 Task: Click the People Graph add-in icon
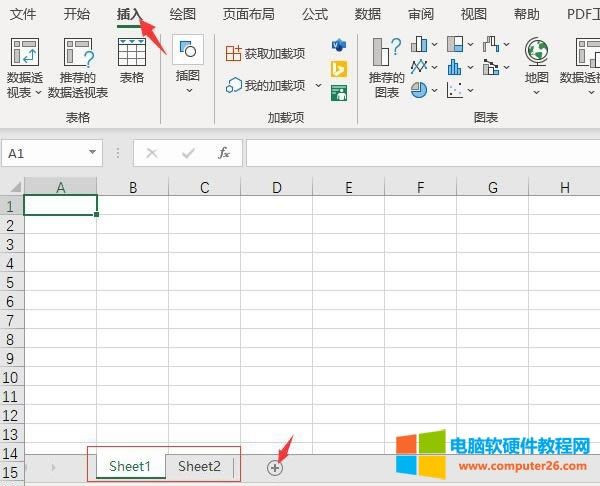click(x=339, y=93)
